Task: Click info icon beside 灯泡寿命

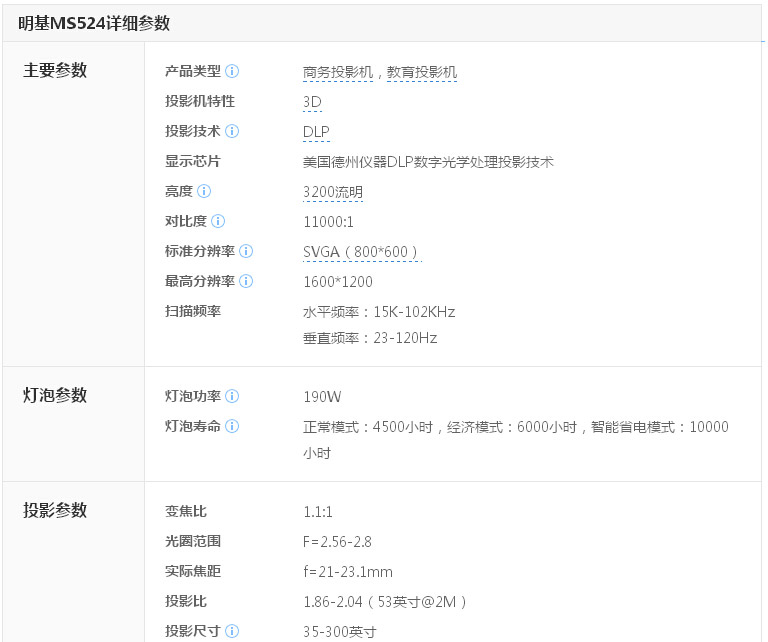Action: pyautogui.click(x=232, y=427)
